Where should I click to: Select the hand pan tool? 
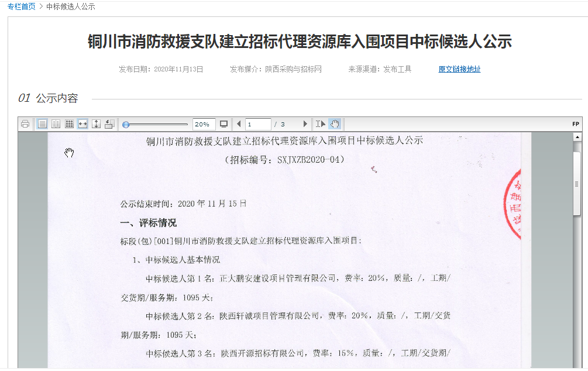(x=334, y=124)
